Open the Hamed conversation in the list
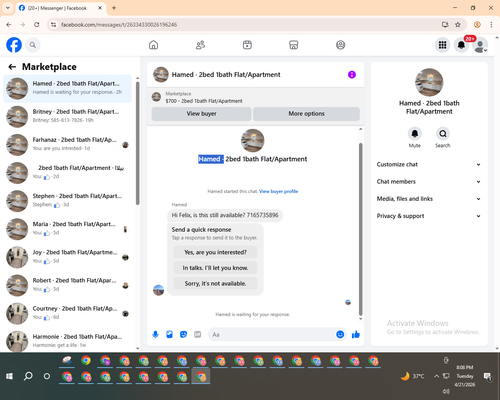 coord(68,89)
